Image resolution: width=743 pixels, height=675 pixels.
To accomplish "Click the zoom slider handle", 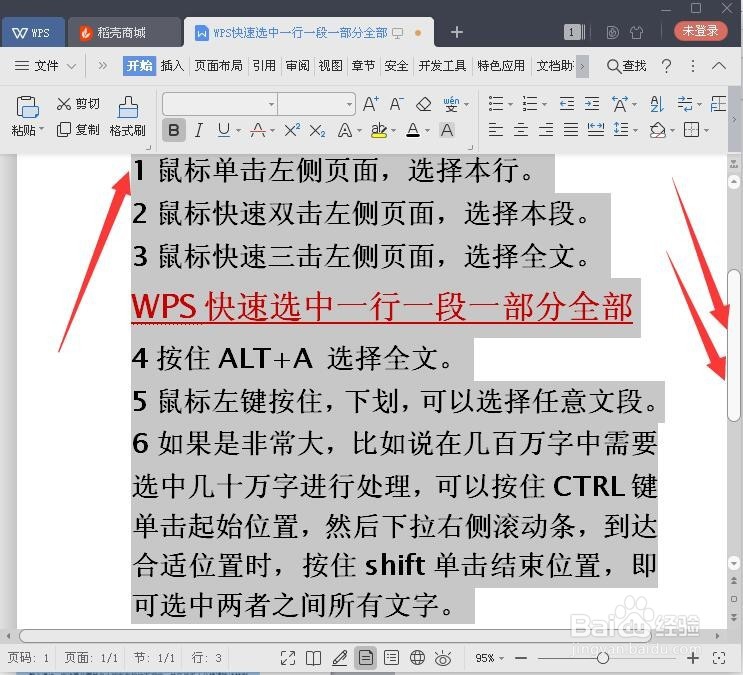I will point(602,658).
